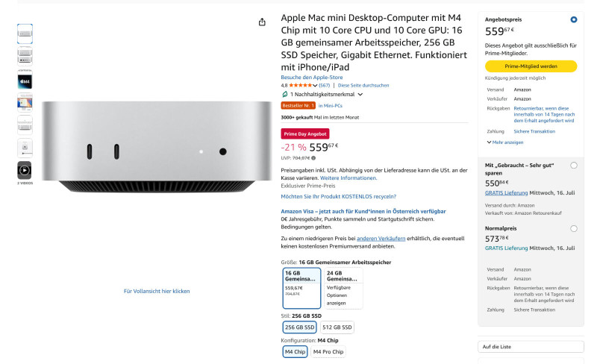The image size is (597, 364).
Task: Choose the 512 GB SSD style option
Action: (337, 327)
